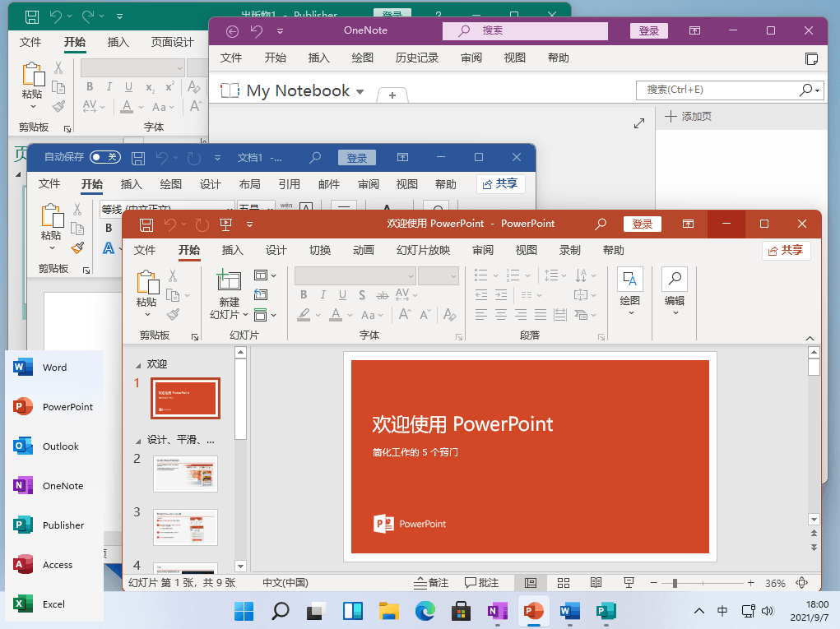Collapse the PowerPoint ribbon with the chevron
The width and height of the screenshot is (840, 629).
810,338
